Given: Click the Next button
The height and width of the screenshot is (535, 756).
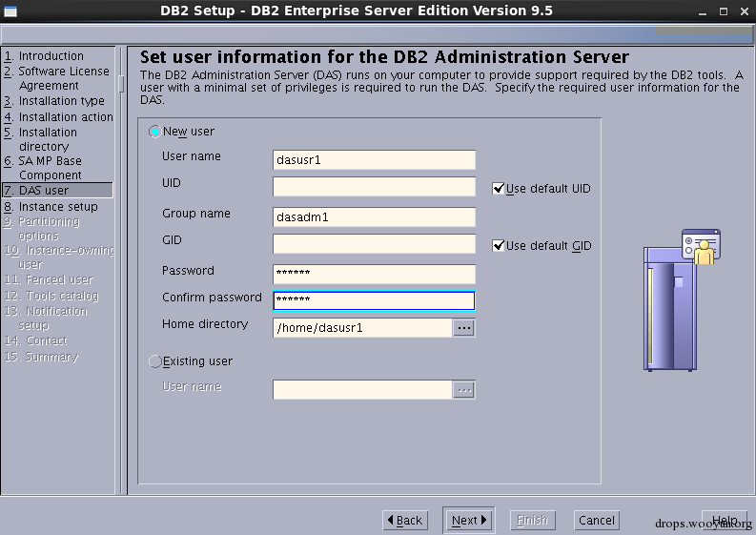Looking at the screenshot, I should pos(469,520).
